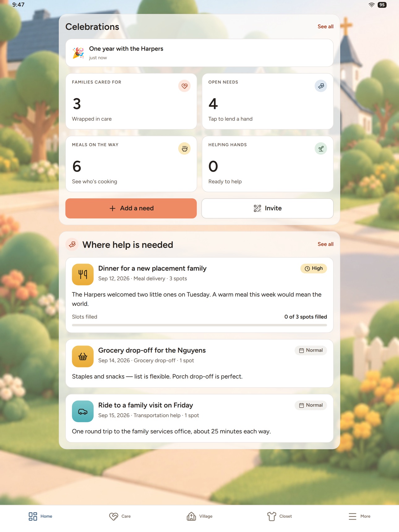Tap See who's cooking text

pos(95,182)
